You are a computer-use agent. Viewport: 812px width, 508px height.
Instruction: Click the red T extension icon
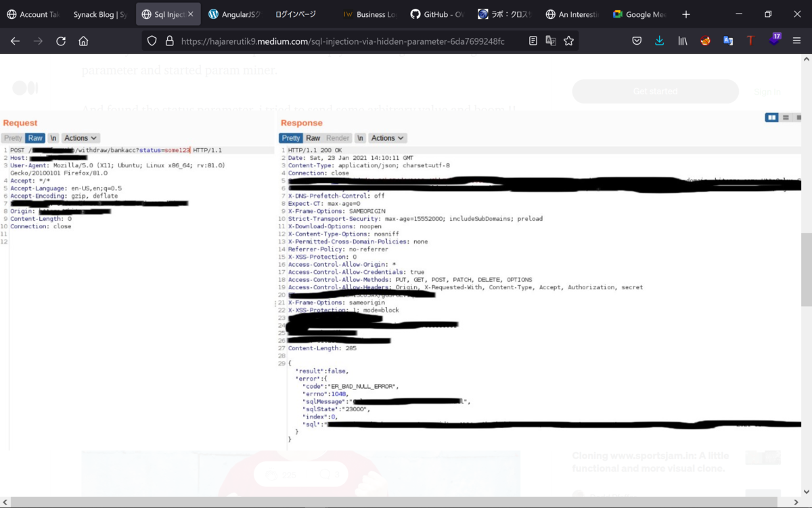pyautogui.click(x=750, y=41)
